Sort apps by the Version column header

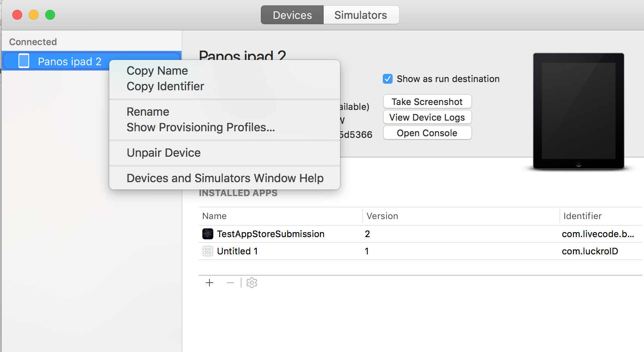point(382,216)
